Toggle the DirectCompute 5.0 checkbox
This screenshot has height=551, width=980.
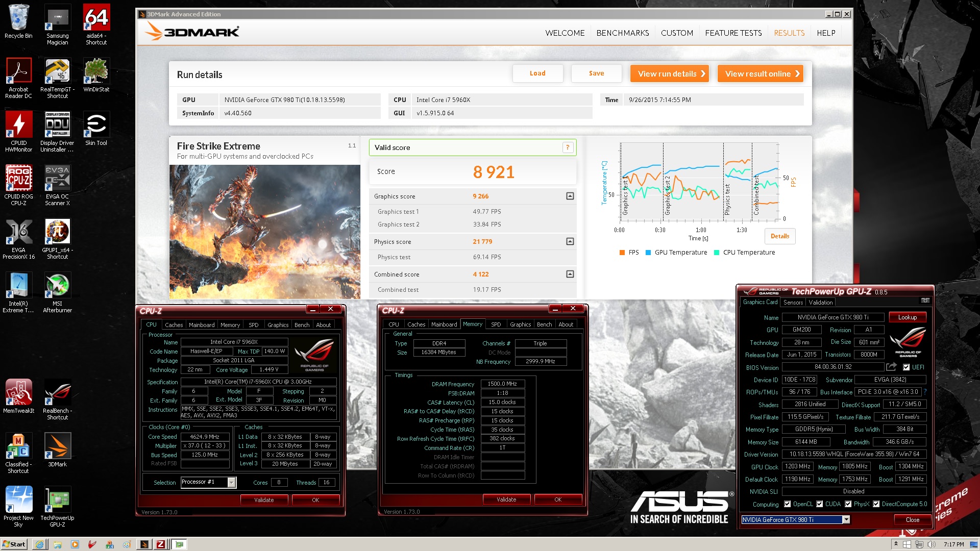coord(876,504)
